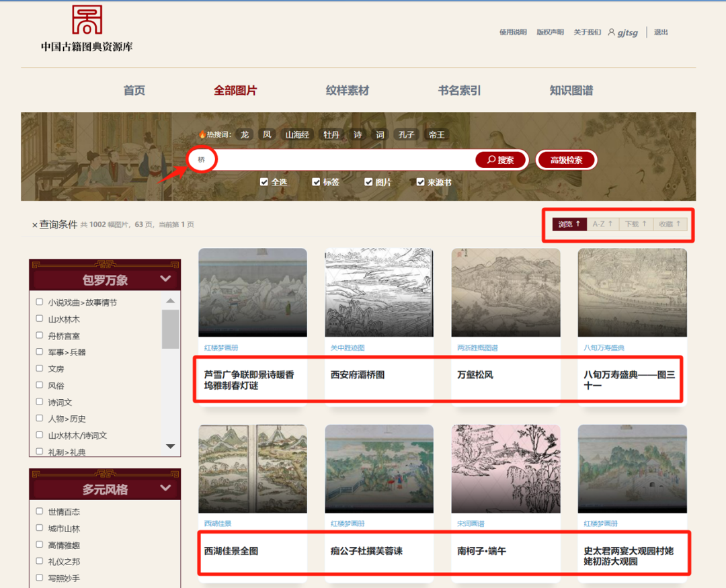Viewport: 726px width, 588px height.
Task: Select hot search word 牡丹
Action: pos(331,134)
